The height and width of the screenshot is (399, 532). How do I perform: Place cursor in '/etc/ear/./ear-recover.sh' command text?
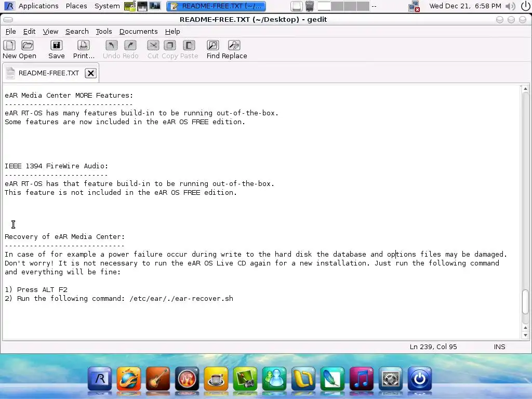[x=181, y=299]
